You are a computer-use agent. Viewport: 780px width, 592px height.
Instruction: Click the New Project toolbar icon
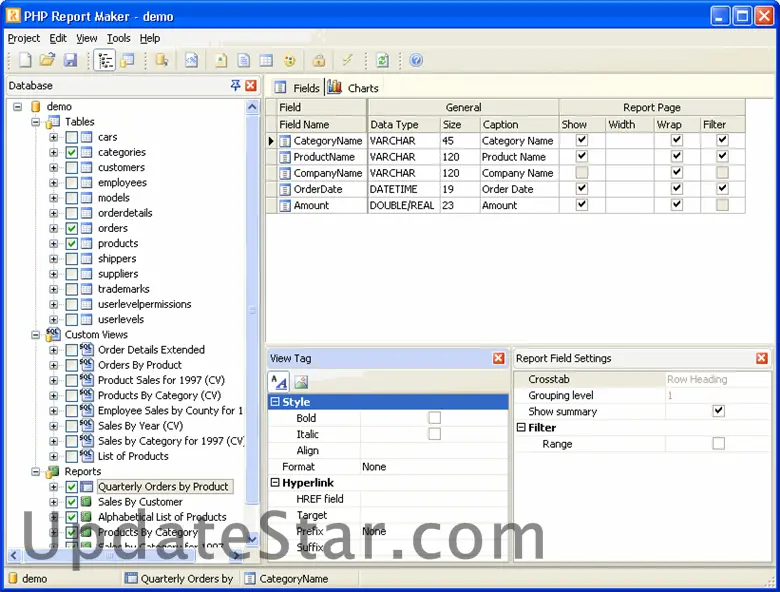(25, 60)
